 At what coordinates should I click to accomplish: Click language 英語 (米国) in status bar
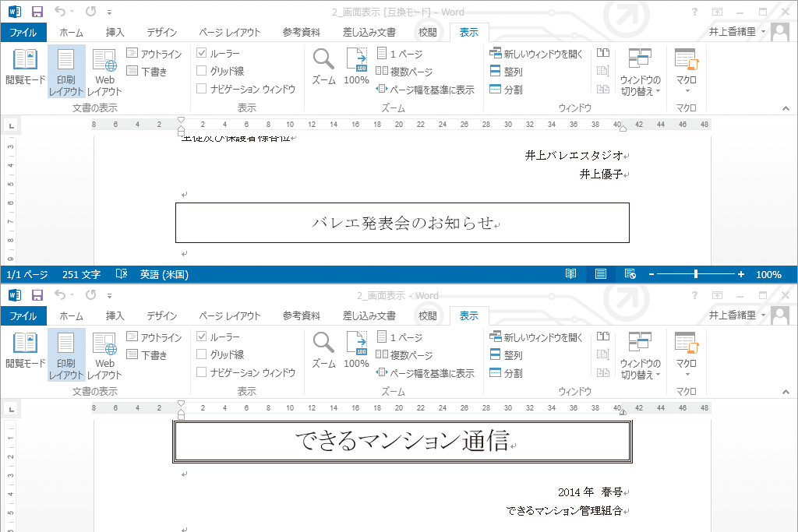point(164,275)
